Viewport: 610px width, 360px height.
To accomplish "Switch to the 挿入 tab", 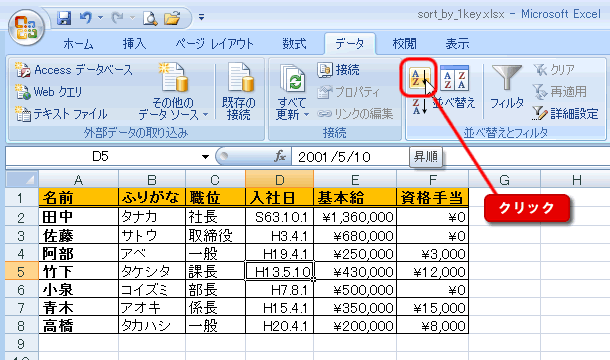I will click(134, 44).
